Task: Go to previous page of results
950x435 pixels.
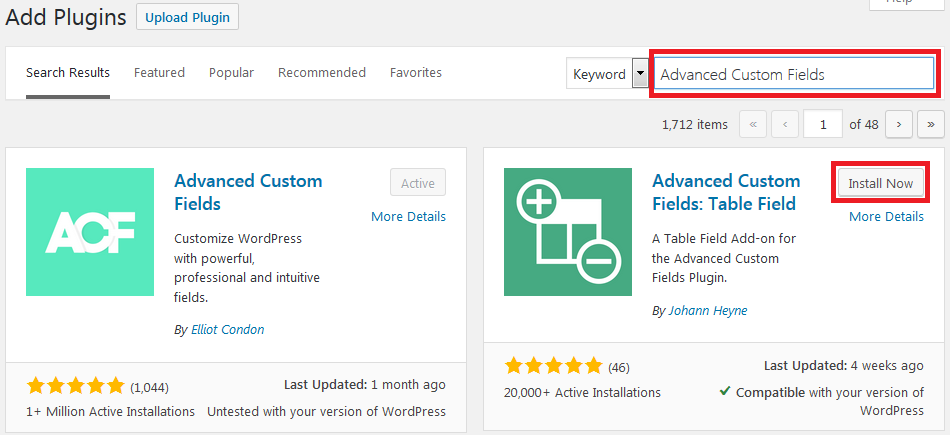Action: [x=785, y=124]
